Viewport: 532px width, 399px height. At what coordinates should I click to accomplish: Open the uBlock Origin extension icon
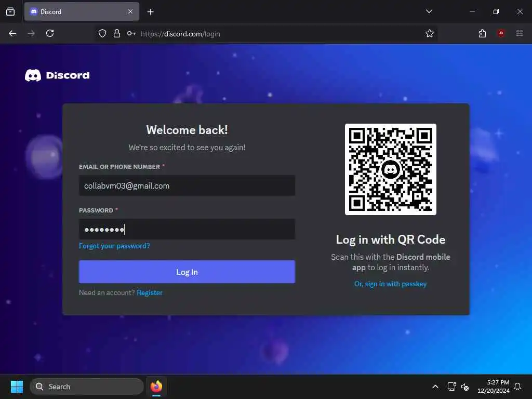[x=501, y=33]
